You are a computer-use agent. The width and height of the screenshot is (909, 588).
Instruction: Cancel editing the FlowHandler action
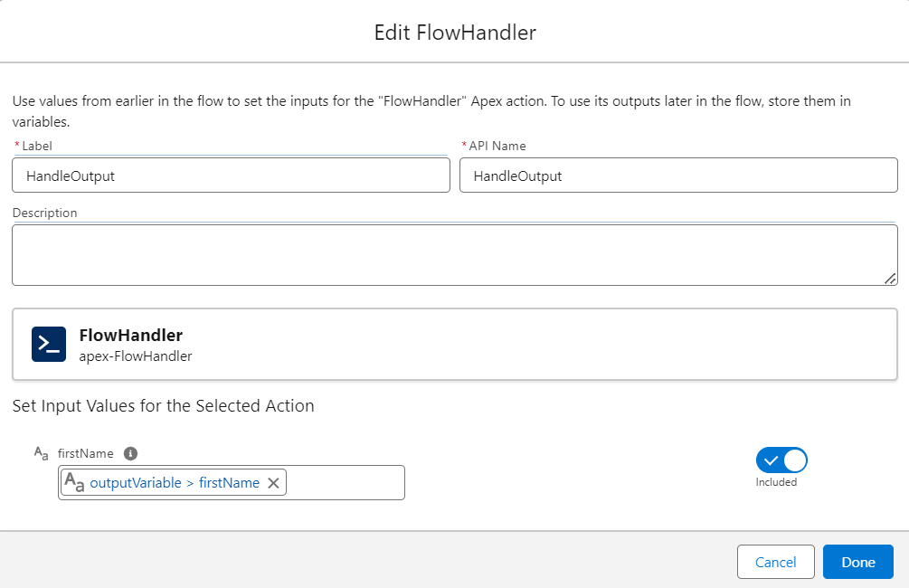[x=775, y=562]
